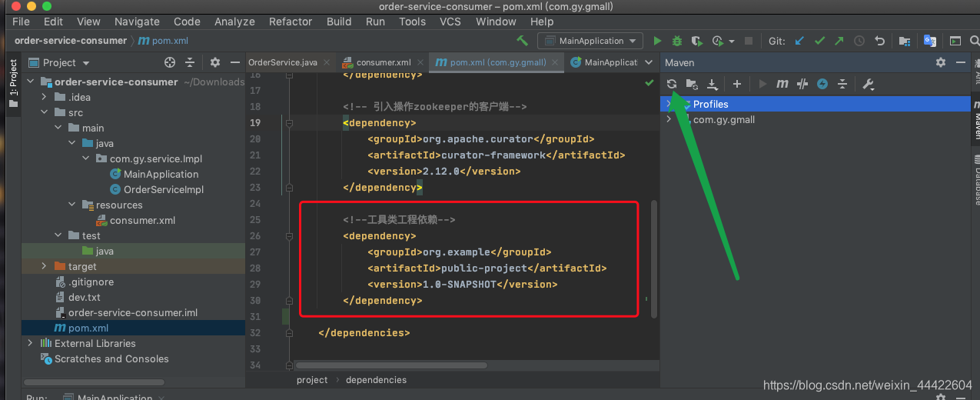
Task: Click Project panel Collapse All icon
Action: click(x=191, y=62)
